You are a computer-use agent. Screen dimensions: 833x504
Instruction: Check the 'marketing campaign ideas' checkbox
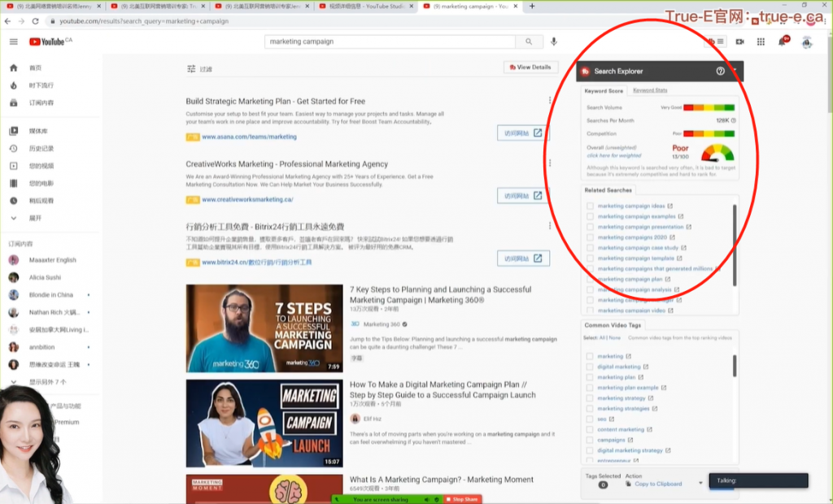click(x=590, y=206)
